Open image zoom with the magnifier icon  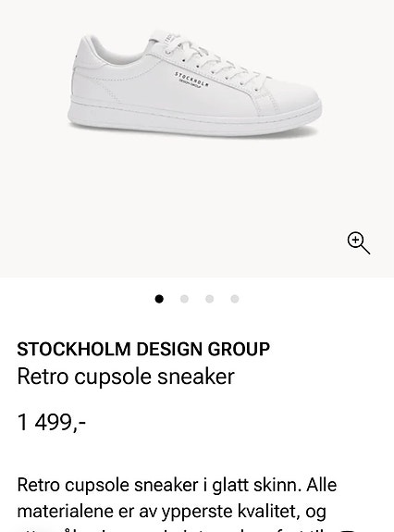359,243
